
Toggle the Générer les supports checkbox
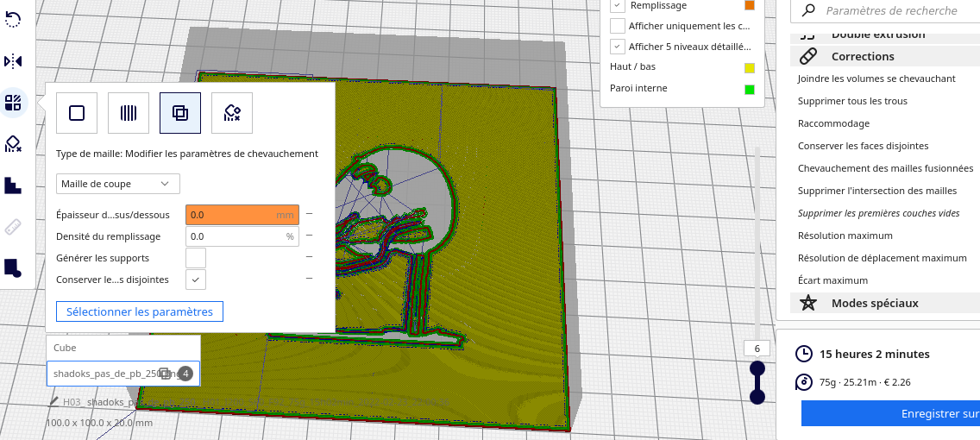click(x=196, y=258)
